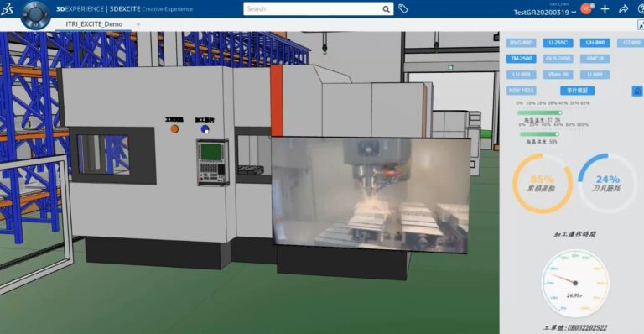Viewport: 644px width, 334px height.
Task: Expand the TestGA20200319 platform dropdown
Action: tap(544, 13)
